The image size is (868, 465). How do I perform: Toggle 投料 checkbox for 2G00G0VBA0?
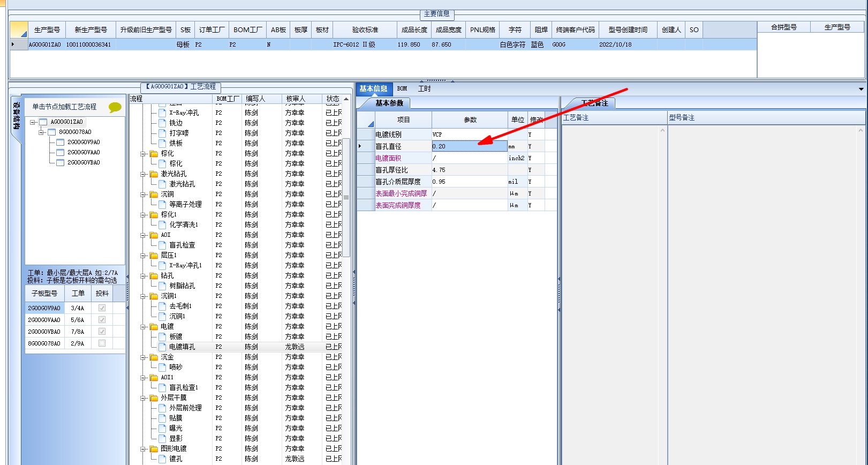tap(102, 332)
